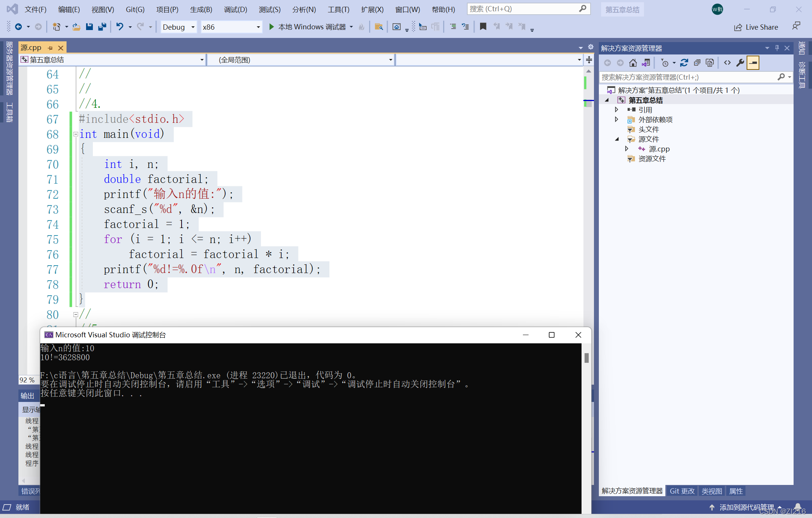Click the Home icon in Solution Explorer
Image resolution: width=812 pixels, height=518 pixels.
click(633, 63)
